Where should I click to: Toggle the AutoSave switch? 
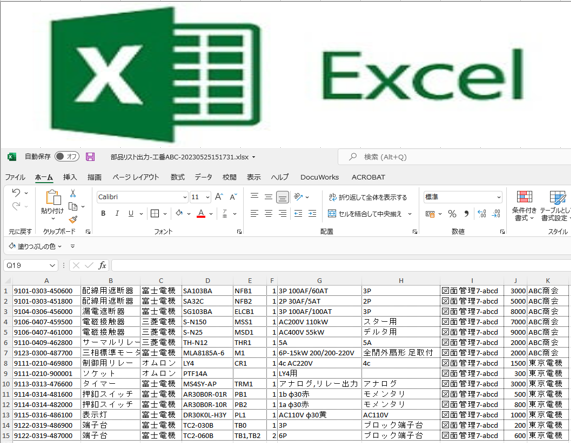point(67,157)
